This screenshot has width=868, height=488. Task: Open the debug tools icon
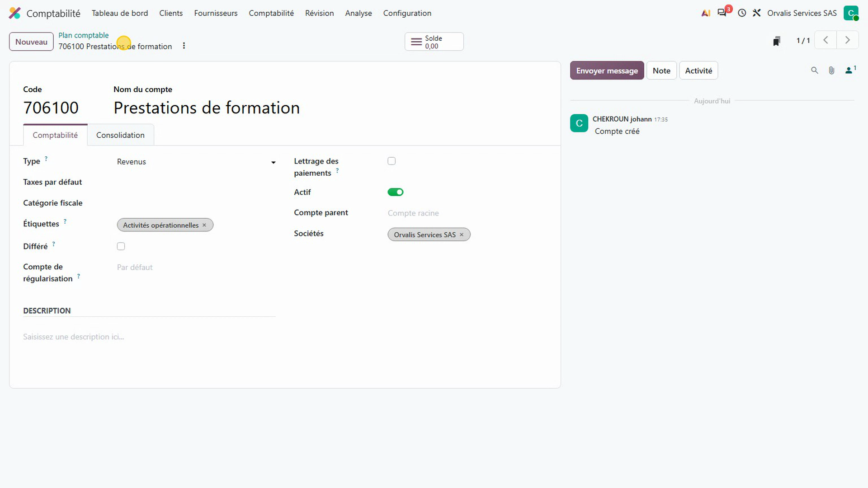point(757,13)
